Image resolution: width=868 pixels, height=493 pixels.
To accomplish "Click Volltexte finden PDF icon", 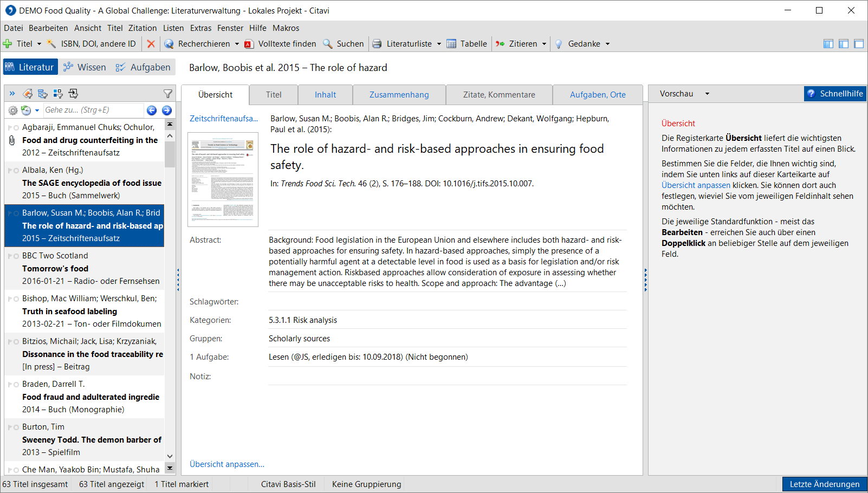I will pyautogui.click(x=249, y=44).
